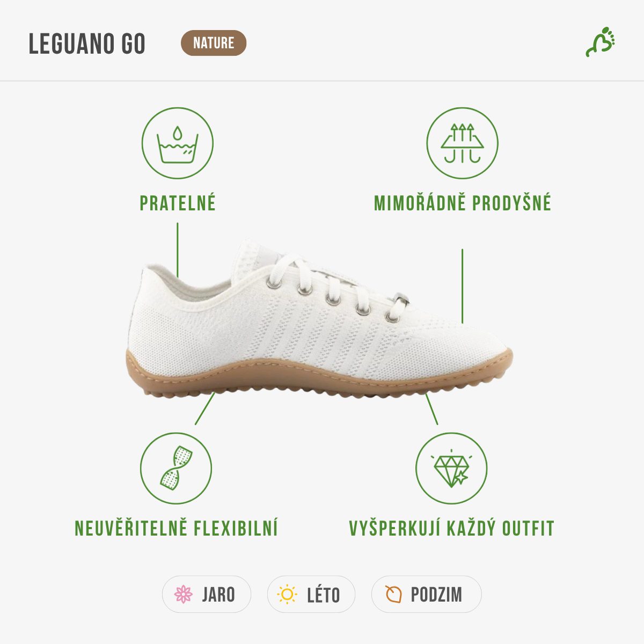This screenshot has height=644, width=644.
Task: Click the Pratelné label
Action: point(178,203)
